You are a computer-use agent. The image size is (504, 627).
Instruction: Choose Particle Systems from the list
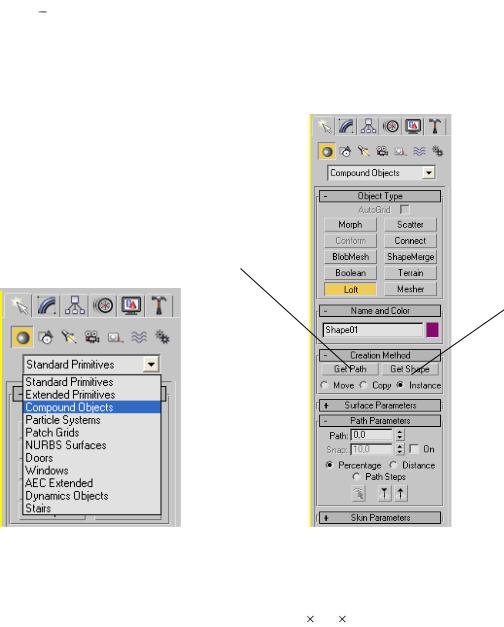click(x=92, y=420)
